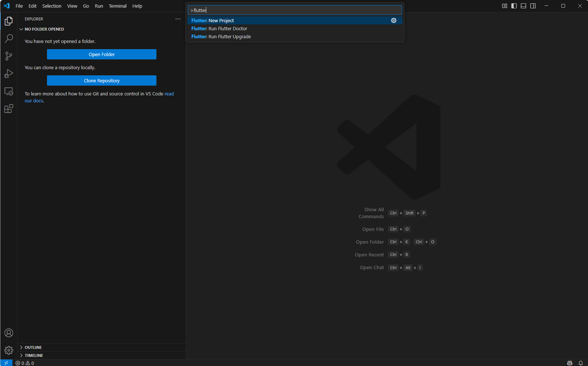Open the Accounts menu icon

pyautogui.click(x=9, y=333)
